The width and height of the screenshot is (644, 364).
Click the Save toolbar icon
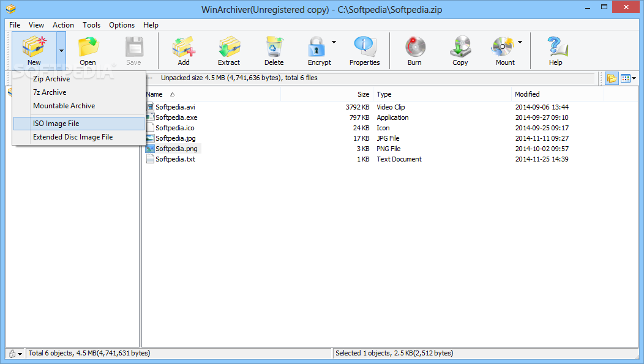tap(134, 46)
